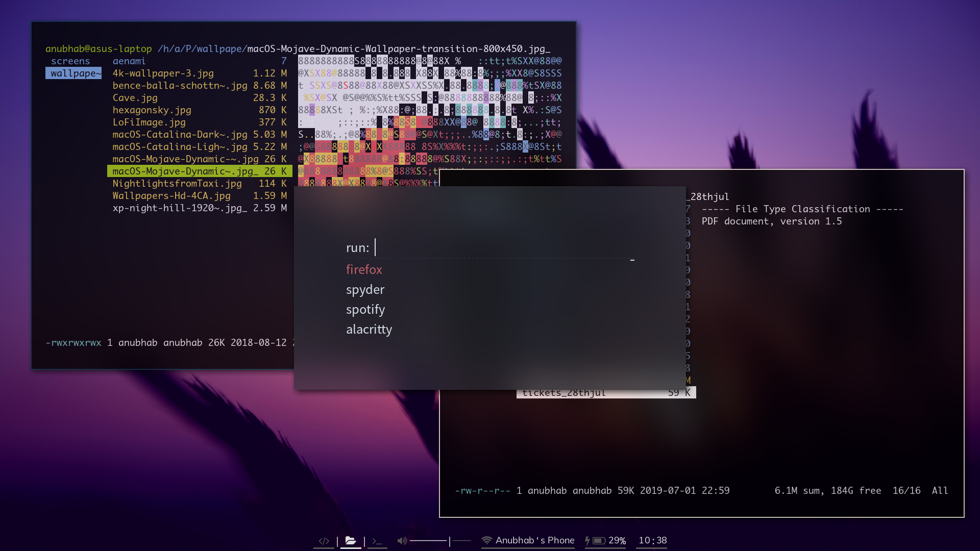
Task: Launch alacritty from the run list
Action: tap(369, 329)
